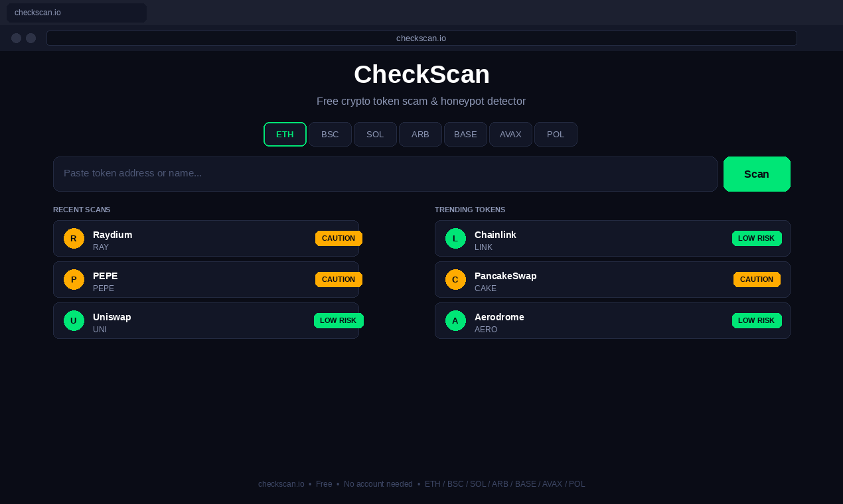Click the PEPE P token icon
843x504 pixels.
74,279
